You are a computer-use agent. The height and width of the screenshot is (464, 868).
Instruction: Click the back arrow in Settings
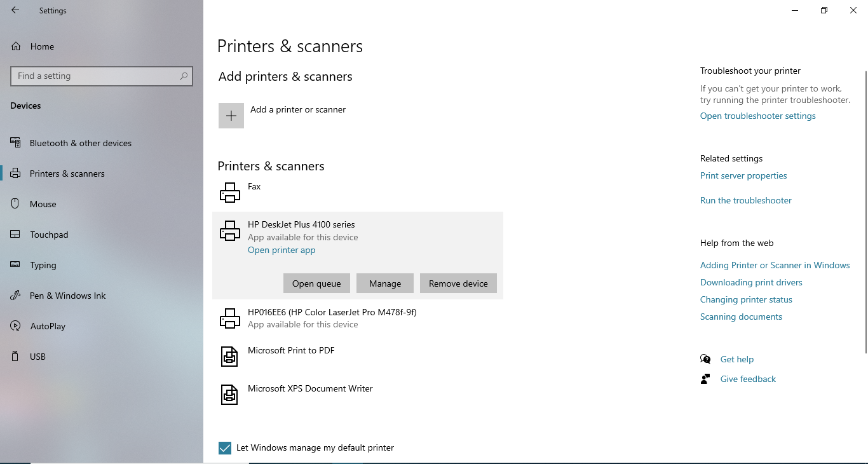[15, 10]
